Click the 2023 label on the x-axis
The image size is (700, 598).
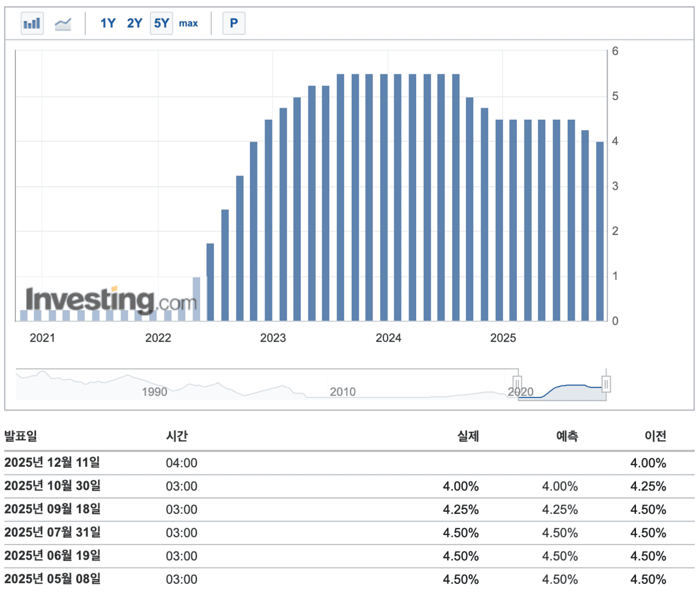coord(273,338)
